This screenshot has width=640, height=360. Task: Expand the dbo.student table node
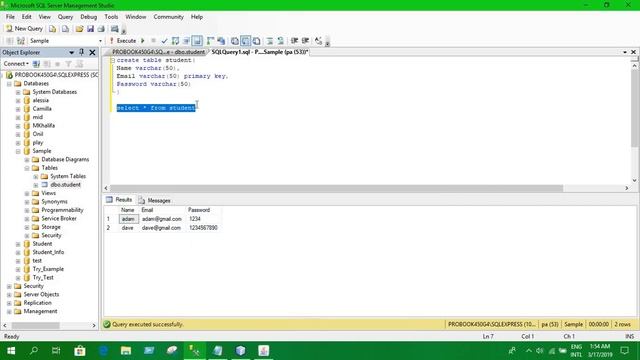(x=36, y=185)
